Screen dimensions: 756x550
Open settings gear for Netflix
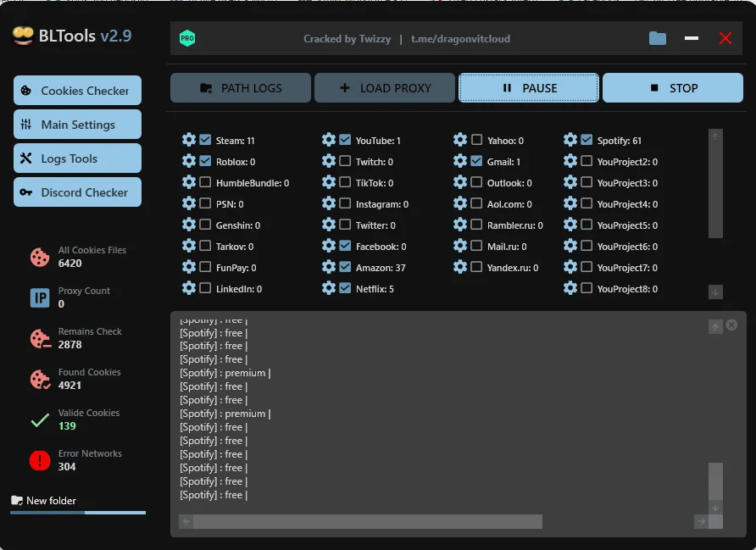point(329,288)
